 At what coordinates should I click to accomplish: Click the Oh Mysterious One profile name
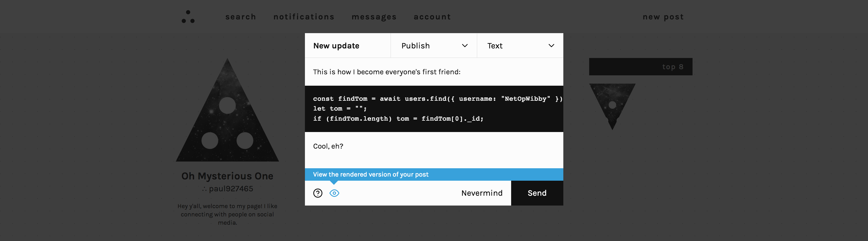tap(227, 176)
